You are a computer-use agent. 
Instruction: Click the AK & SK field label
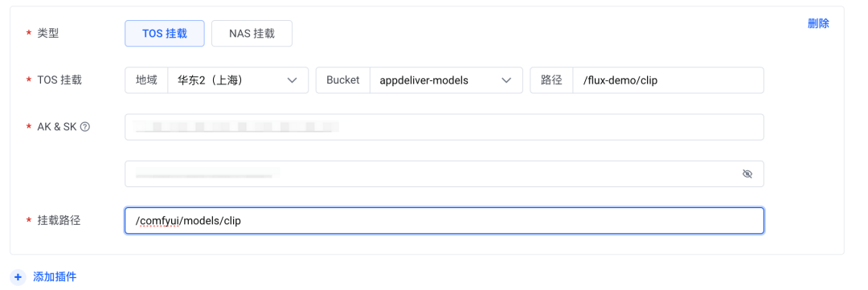(x=57, y=127)
